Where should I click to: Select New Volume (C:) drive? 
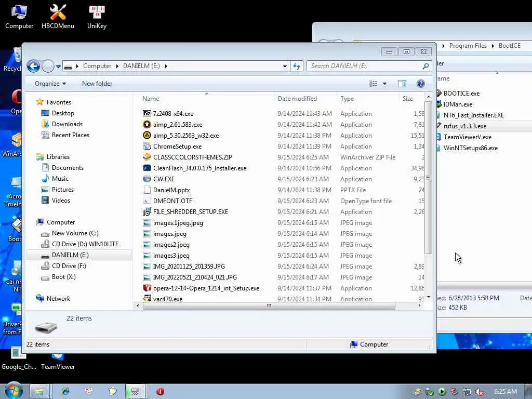(x=75, y=233)
